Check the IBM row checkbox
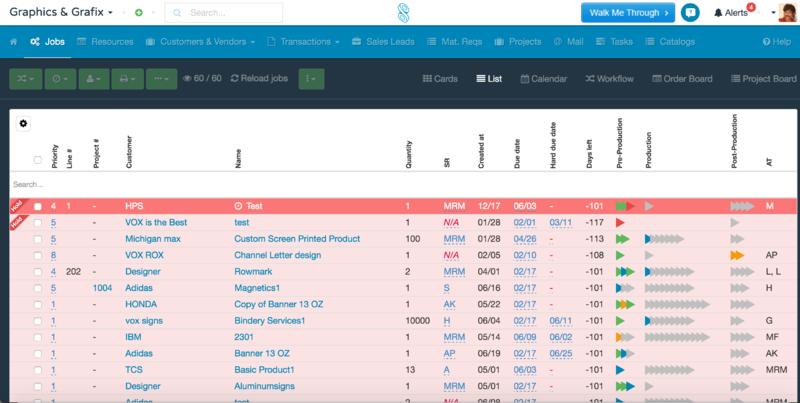The height and width of the screenshot is (403, 800). point(38,337)
